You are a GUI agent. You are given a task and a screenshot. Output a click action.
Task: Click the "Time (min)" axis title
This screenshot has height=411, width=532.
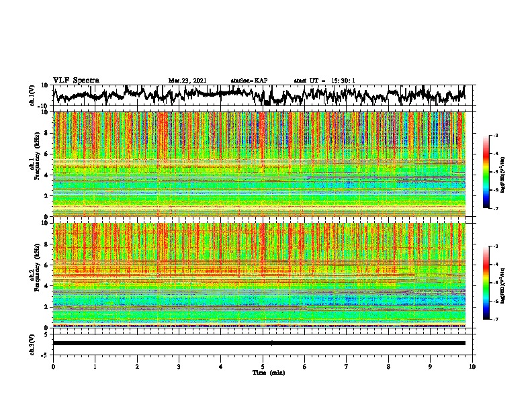coord(269,373)
